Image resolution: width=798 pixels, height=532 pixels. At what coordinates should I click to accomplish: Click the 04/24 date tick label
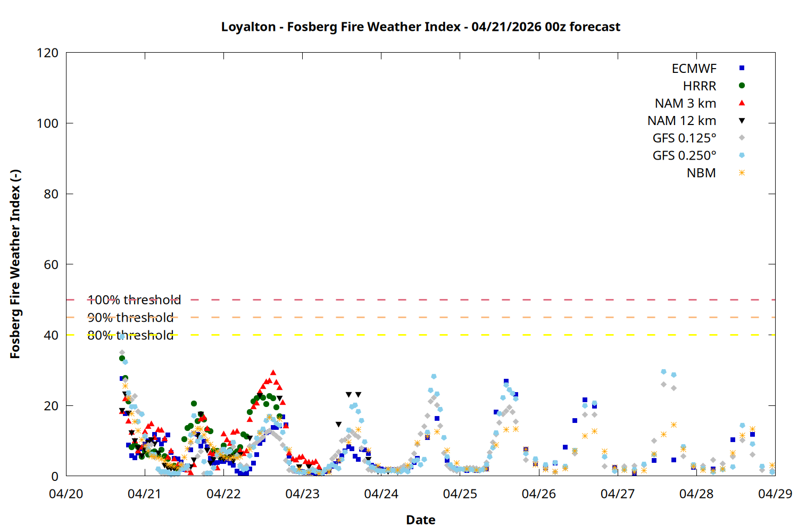(381, 494)
